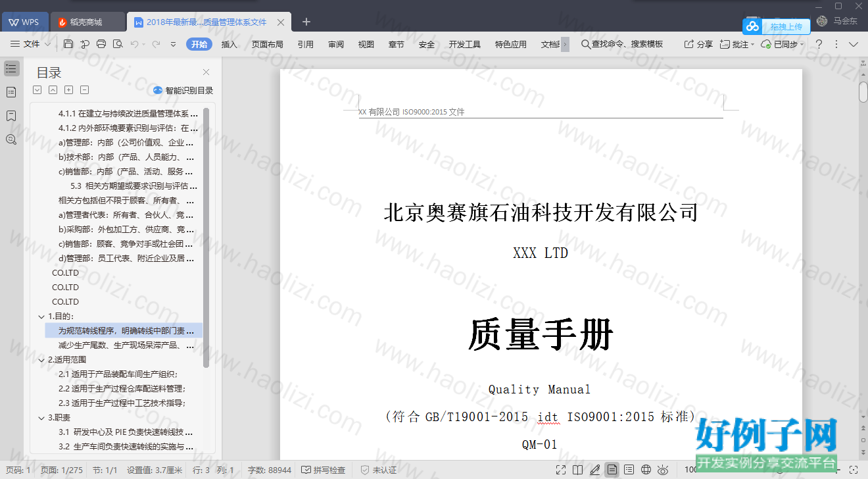Toggle writing mode pen icon
Image resolution: width=868 pixels, height=479 pixels.
(x=595, y=470)
